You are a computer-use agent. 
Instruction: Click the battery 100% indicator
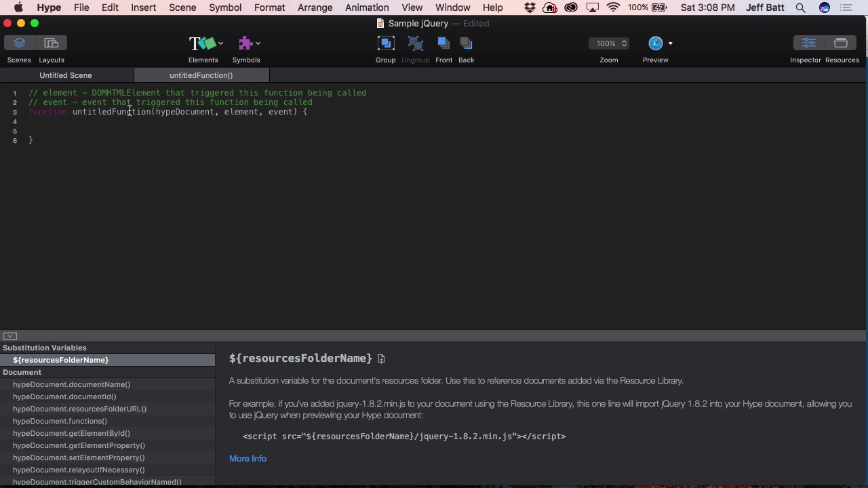pyautogui.click(x=647, y=7)
